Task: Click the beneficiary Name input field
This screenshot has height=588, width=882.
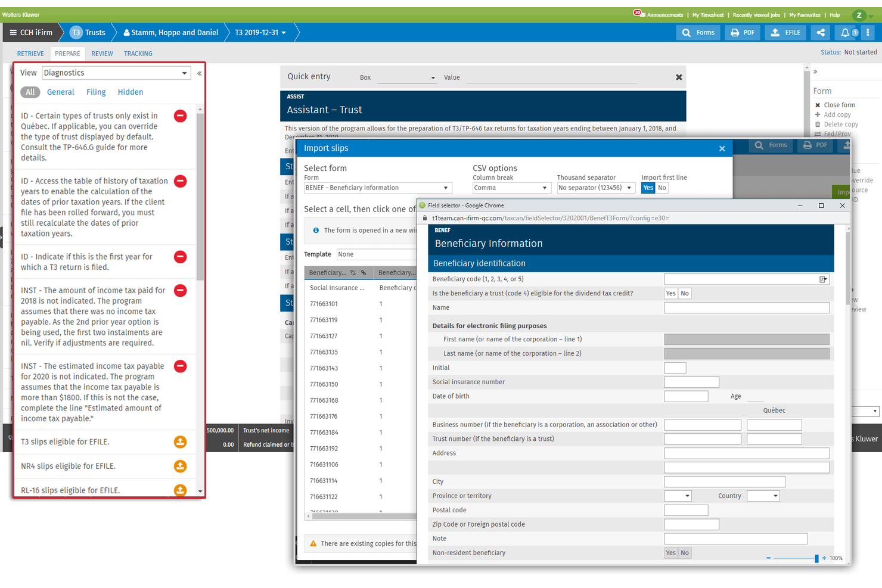Action: [x=747, y=308]
